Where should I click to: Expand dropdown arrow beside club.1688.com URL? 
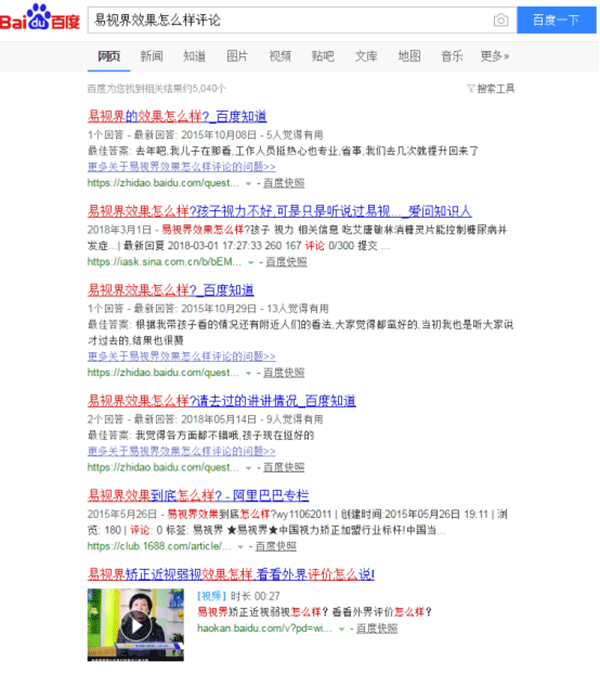pos(245,547)
